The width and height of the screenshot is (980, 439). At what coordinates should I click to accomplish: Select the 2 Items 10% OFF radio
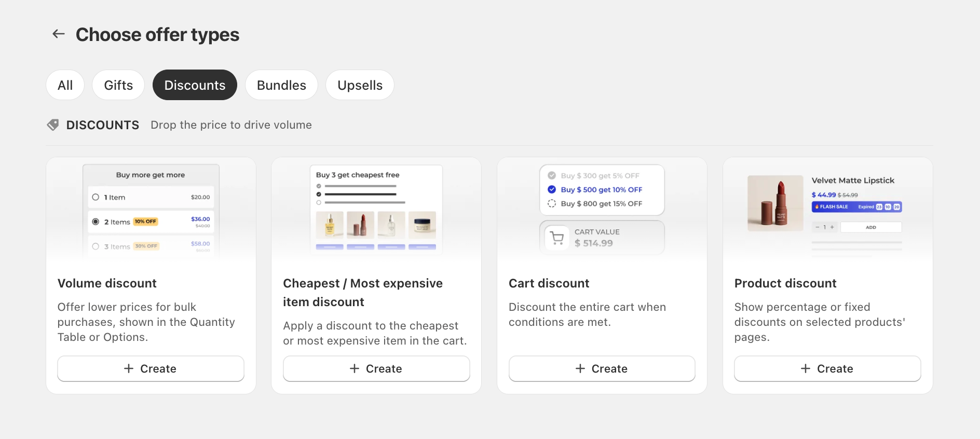pyautogui.click(x=96, y=222)
